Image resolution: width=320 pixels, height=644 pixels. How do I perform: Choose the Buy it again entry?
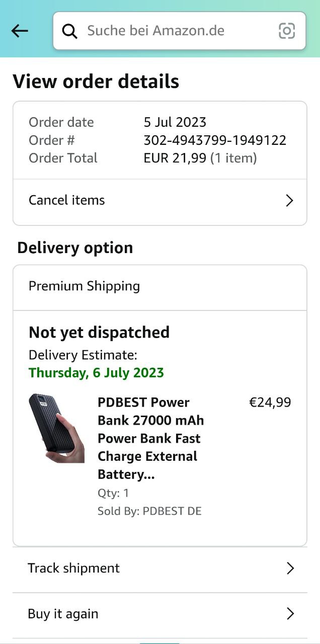63,614
